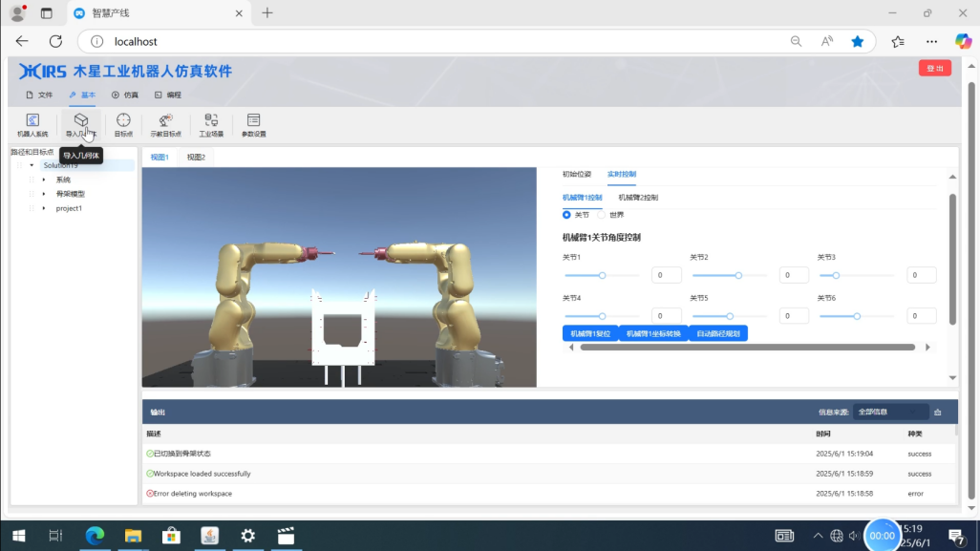Select the 目标点 target point tool
This screenshot has width=980, height=551.
(x=123, y=124)
